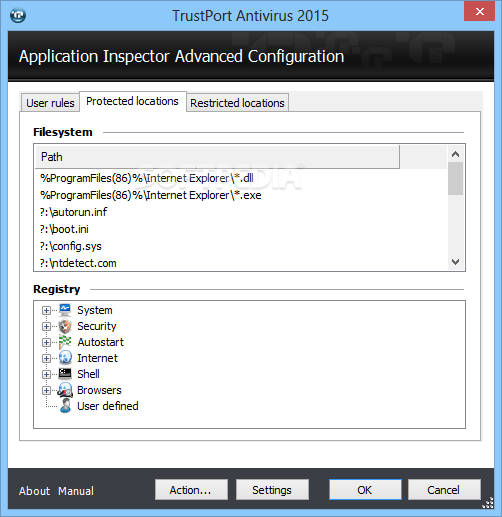Select the Internet tree item label

click(x=97, y=358)
